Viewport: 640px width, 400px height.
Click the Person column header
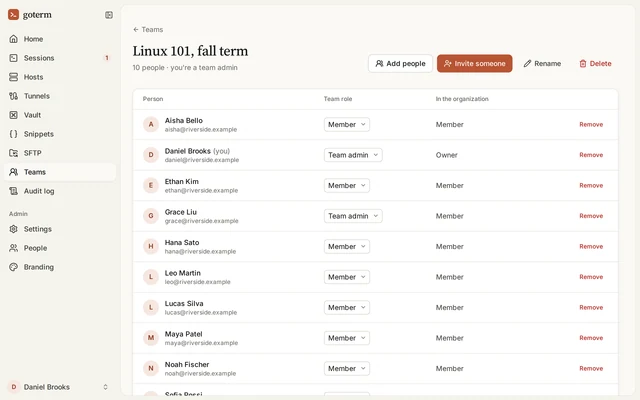153,99
